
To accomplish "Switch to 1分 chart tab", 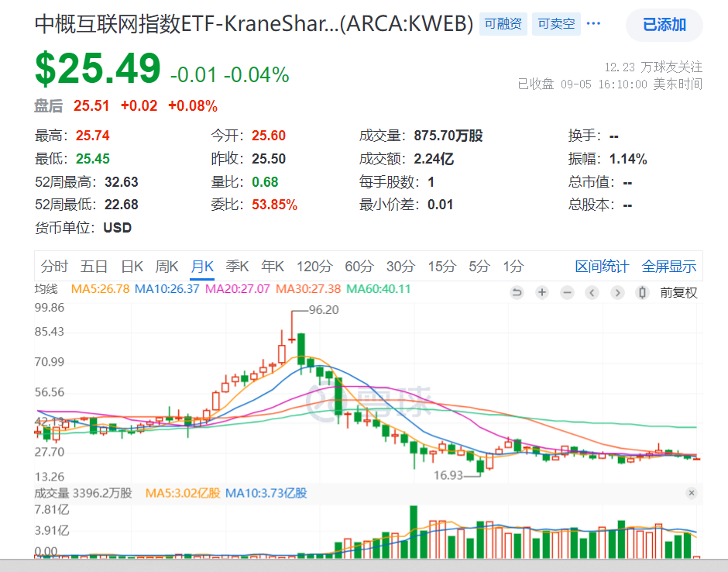I will tap(513, 267).
